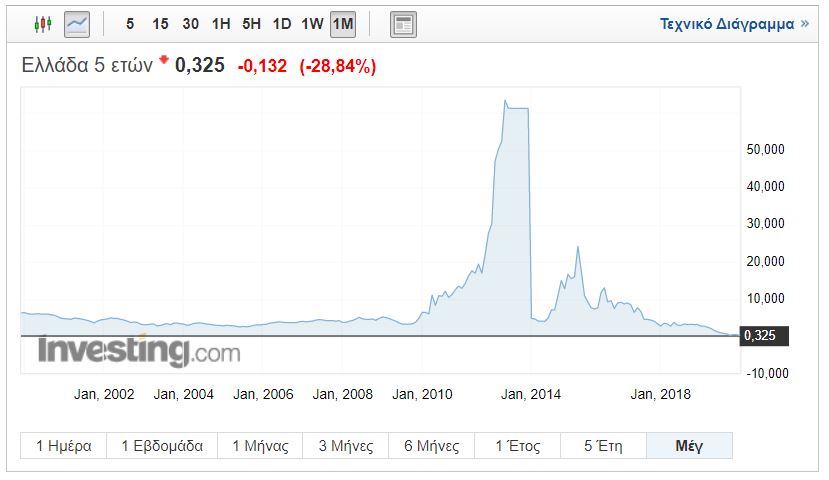Click the Investing.com watermark logo
This screenshot has height=480, width=829.
click(139, 352)
